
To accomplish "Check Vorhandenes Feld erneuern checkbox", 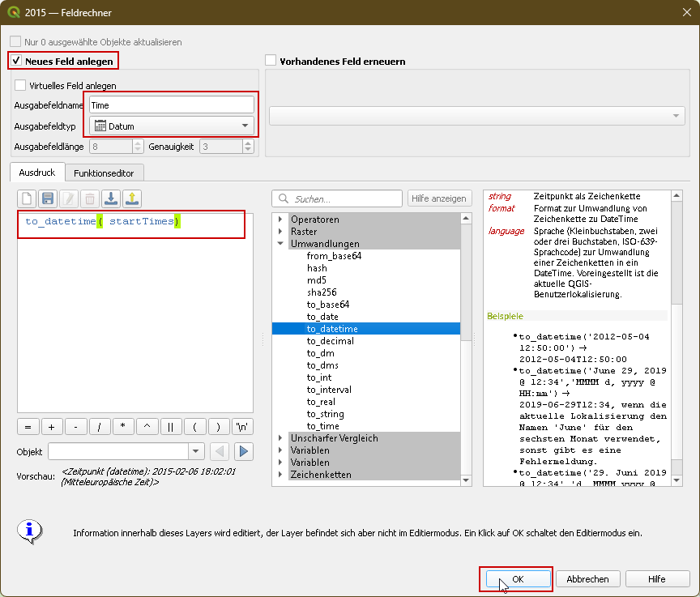I will coord(271,61).
